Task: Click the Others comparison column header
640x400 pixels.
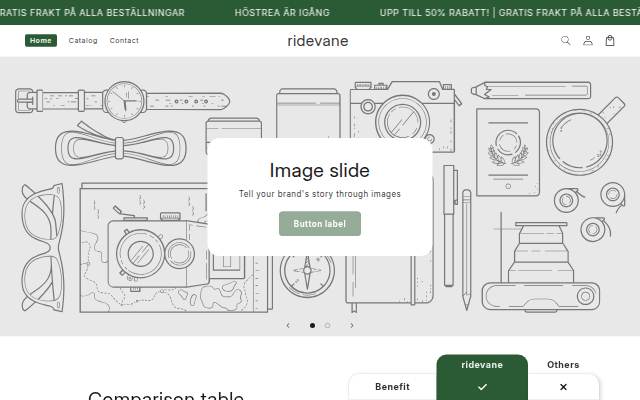Action: click(563, 364)
